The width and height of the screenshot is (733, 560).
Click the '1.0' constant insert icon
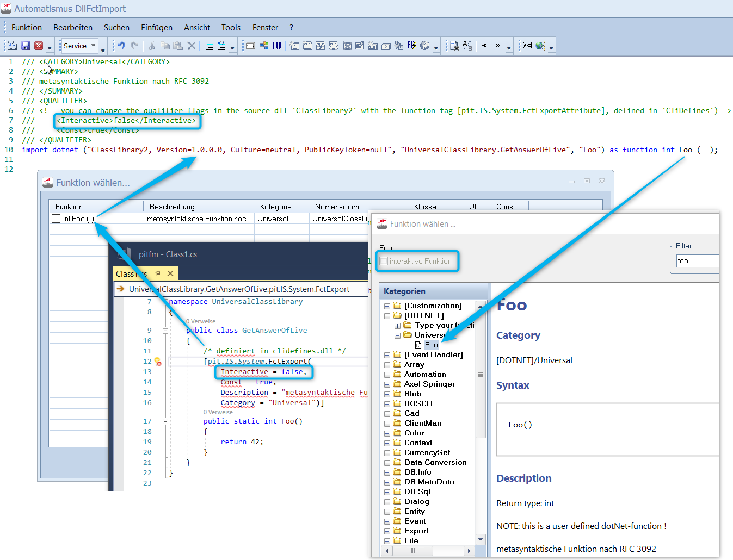(251, 46)
